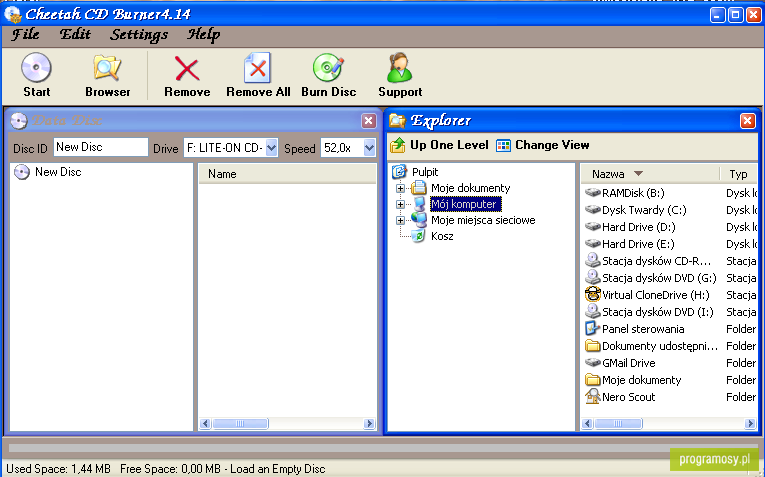Click Data Disc list scroll left arrow
The height and width of the screenshot is (477, 765).
point(205,423)
